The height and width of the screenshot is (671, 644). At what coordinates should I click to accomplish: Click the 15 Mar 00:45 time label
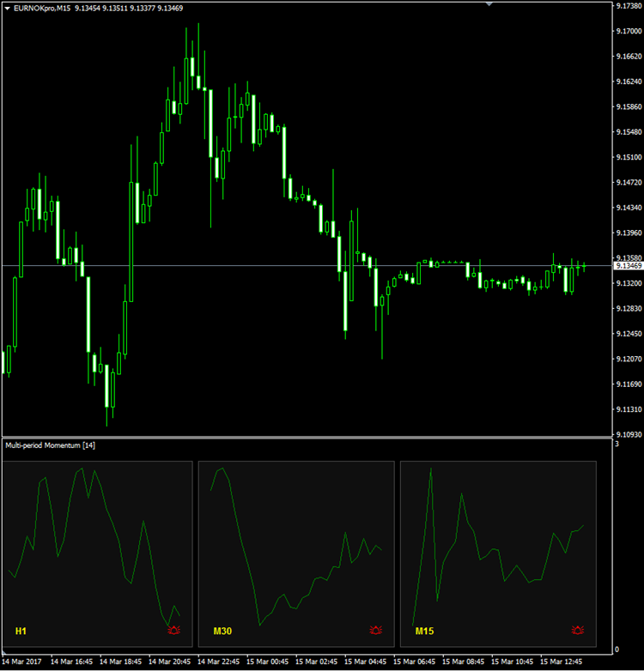tap(269, 662)
